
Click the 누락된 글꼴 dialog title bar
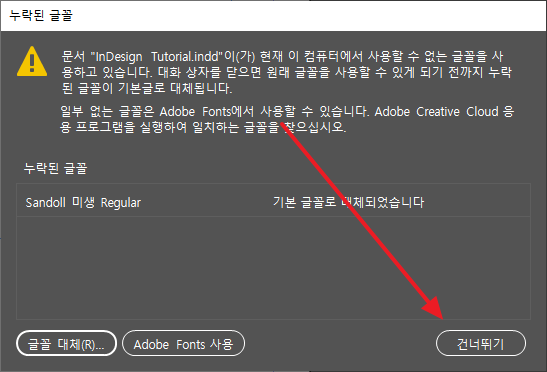click(274, 16)
